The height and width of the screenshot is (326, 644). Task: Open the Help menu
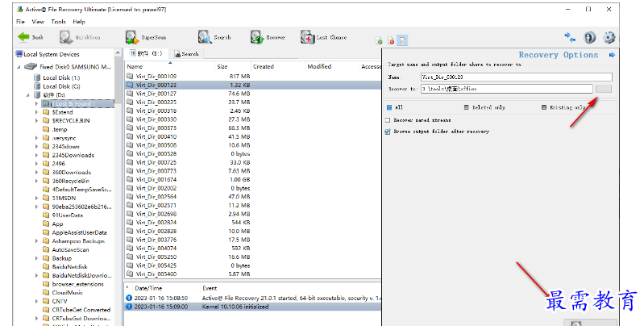tap(79, 22)
